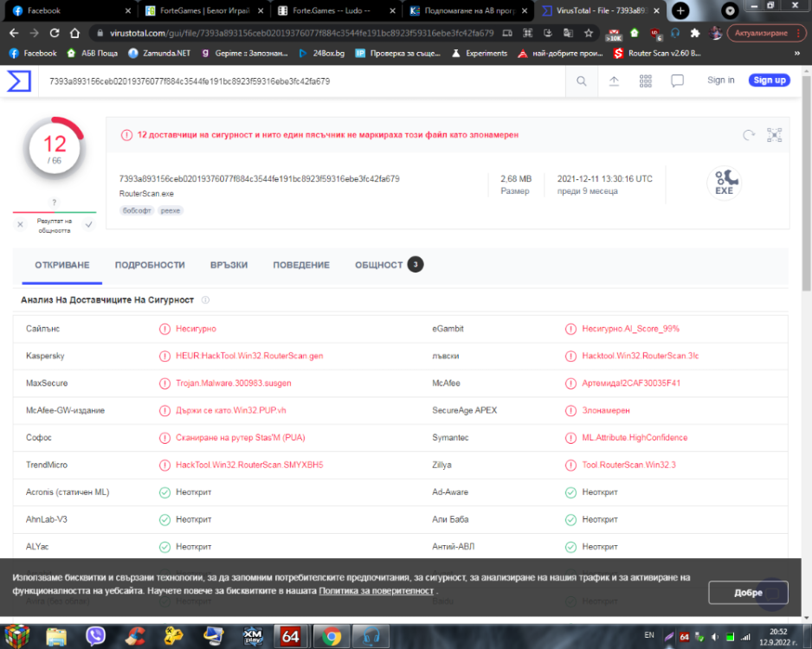
Task: Click Kaspersky detection HEUR:HackTool.Win32.RouterScan.gen
Action: 249,356
